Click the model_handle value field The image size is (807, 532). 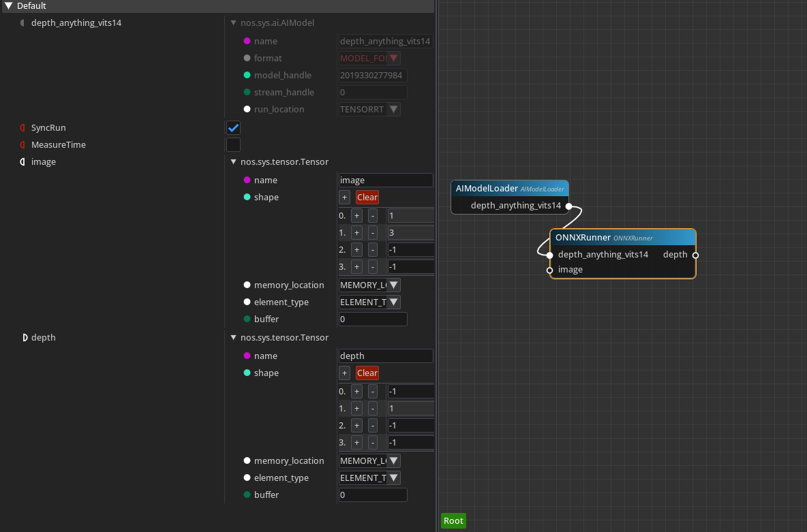click(373, 75)
